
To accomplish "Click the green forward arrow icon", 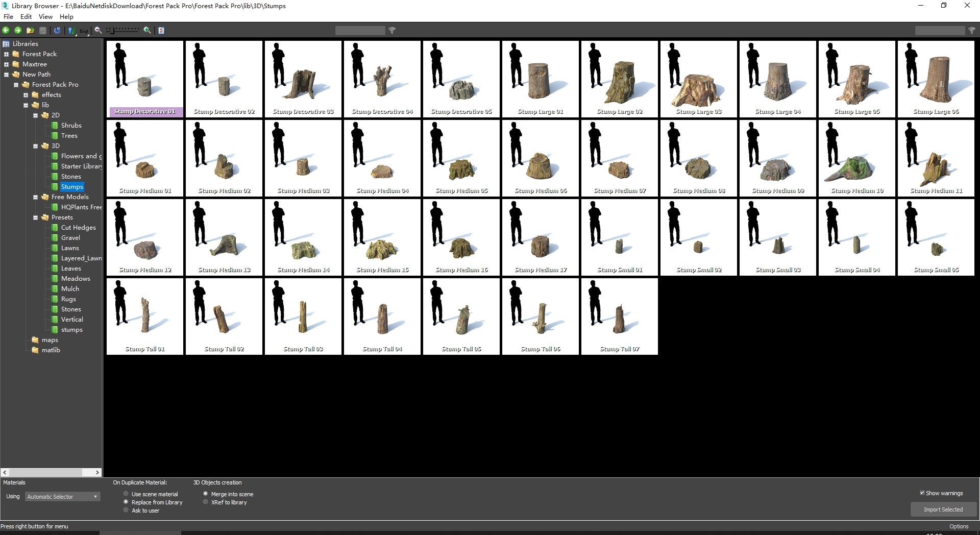I will 18,31.
